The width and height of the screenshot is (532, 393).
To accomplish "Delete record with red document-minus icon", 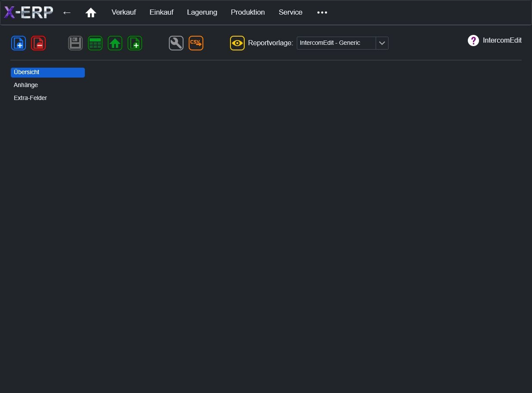I will [x=38, y=43].
